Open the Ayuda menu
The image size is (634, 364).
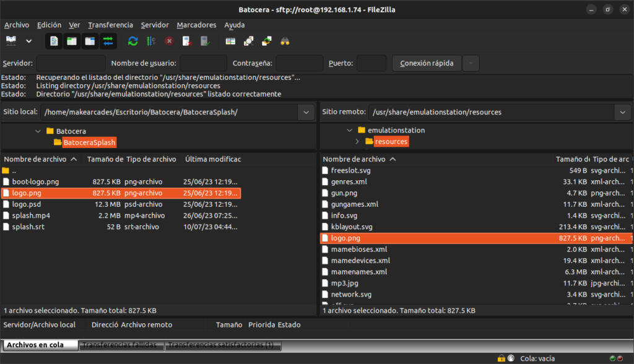pyautogui.click(x=235, y=25)
